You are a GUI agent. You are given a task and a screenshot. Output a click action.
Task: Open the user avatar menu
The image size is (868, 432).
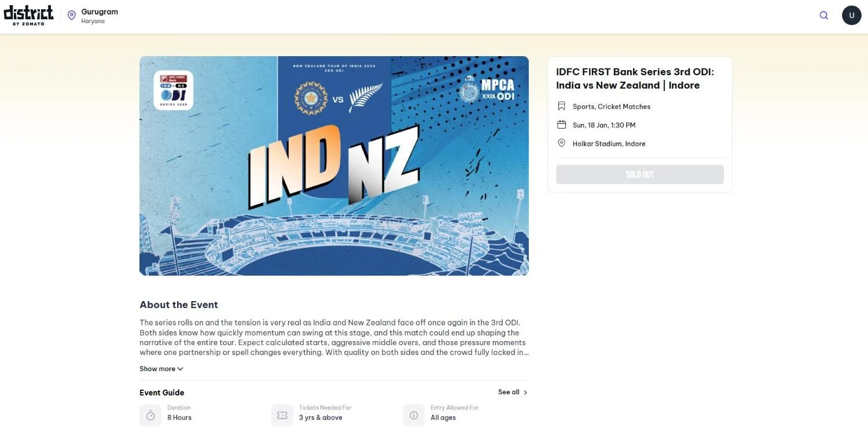click(851, 14)
